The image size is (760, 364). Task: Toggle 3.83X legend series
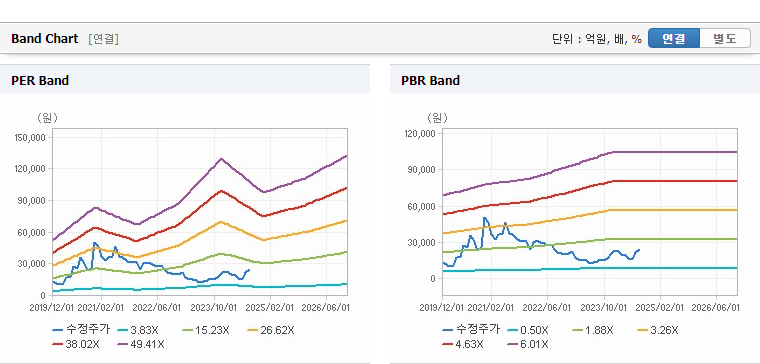(138, 331)
